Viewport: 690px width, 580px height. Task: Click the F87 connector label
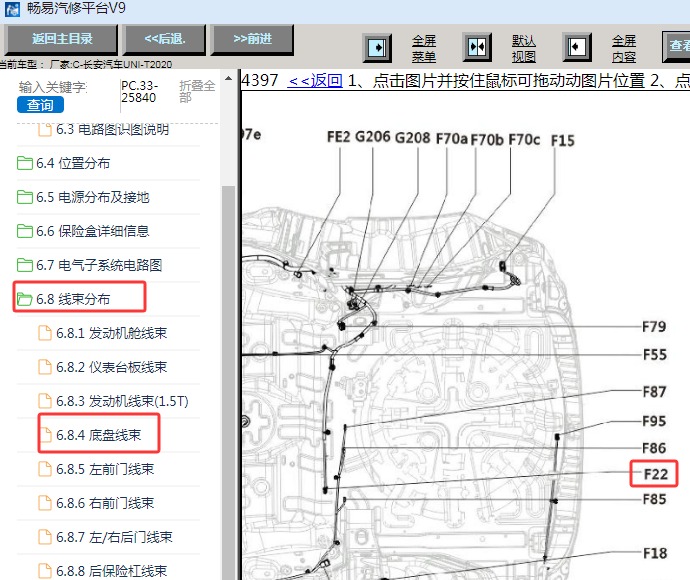pos(654,392)
